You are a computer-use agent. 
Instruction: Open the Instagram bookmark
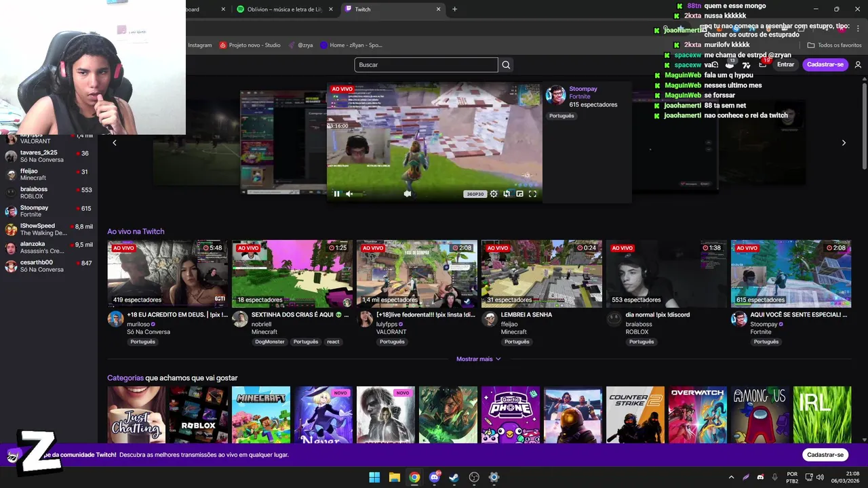click(199, 45)
